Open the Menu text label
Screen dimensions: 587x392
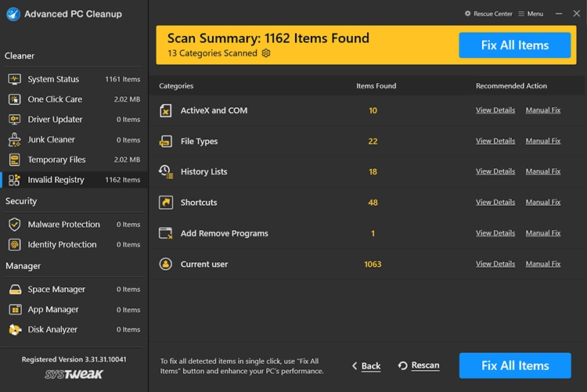click(535, 14)
